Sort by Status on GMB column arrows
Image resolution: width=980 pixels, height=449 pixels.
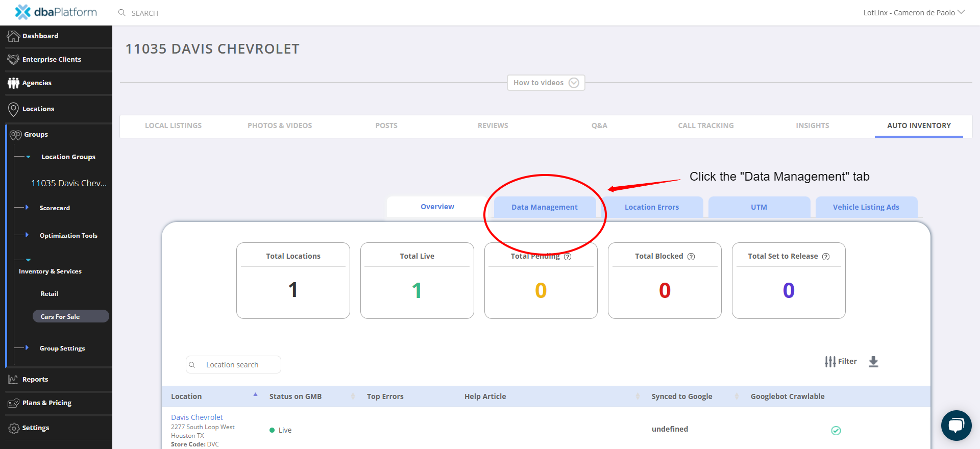pos(353,396)
